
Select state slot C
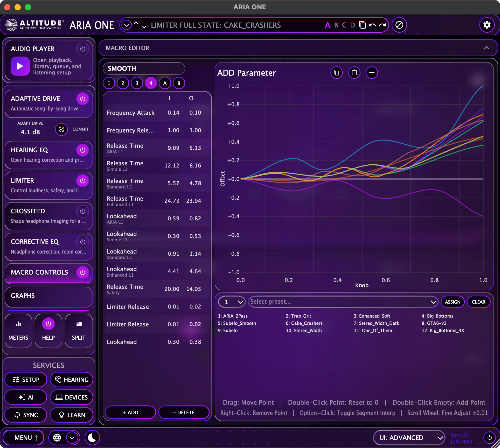pos(344,25)
